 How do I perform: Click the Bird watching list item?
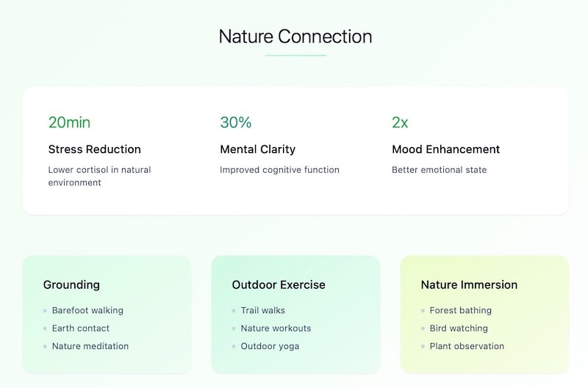(x=459, y=328)
